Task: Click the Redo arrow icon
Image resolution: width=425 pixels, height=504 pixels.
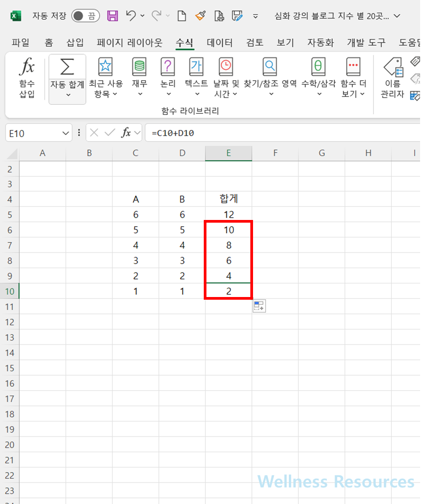Action: (156, 15)
